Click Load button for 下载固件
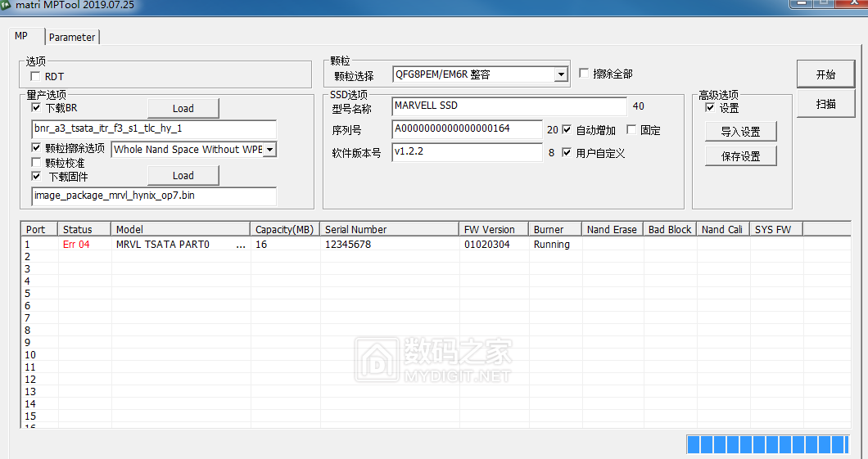Viewport: 868px width, 459px height. pos(183,175)
